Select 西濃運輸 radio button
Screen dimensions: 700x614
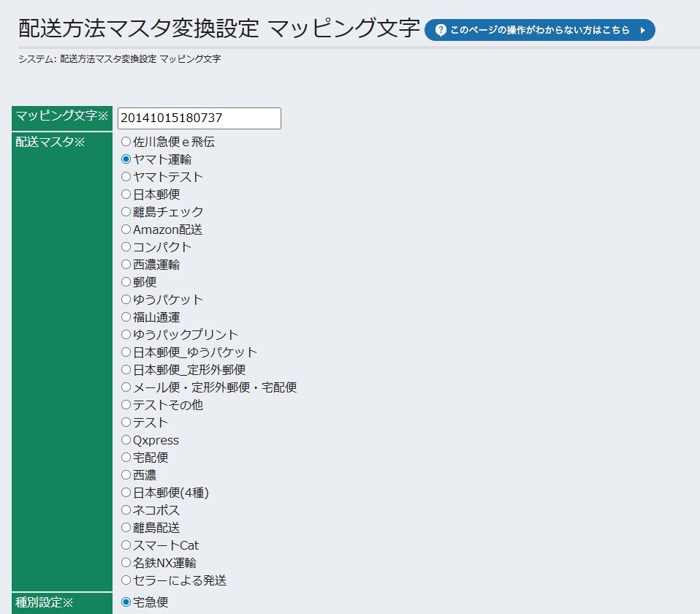click(126, 265)
